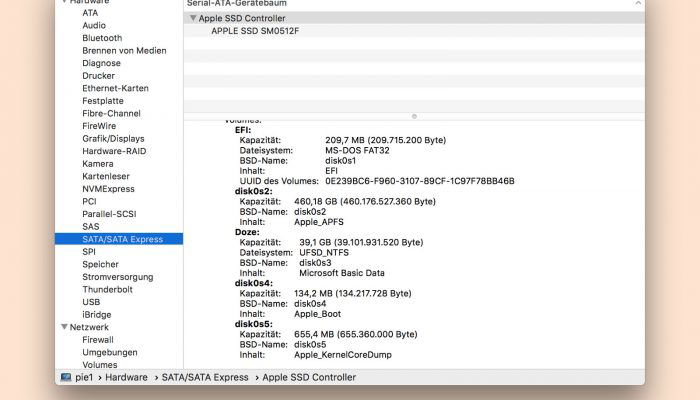Click the EFI volume UUID value
The width and height of the screenshot is (700, 400).
pos(420,181)
